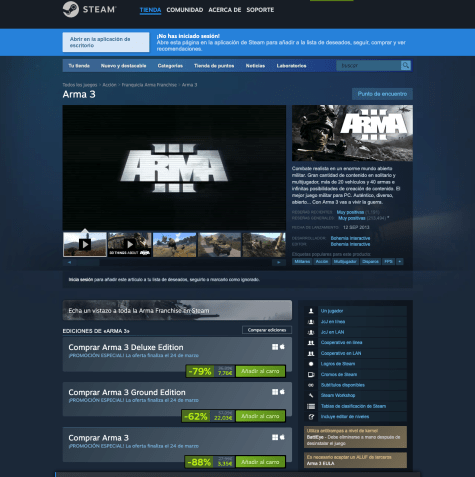Click the Militares tag
The image size is (475, 477).
point(302,262)
